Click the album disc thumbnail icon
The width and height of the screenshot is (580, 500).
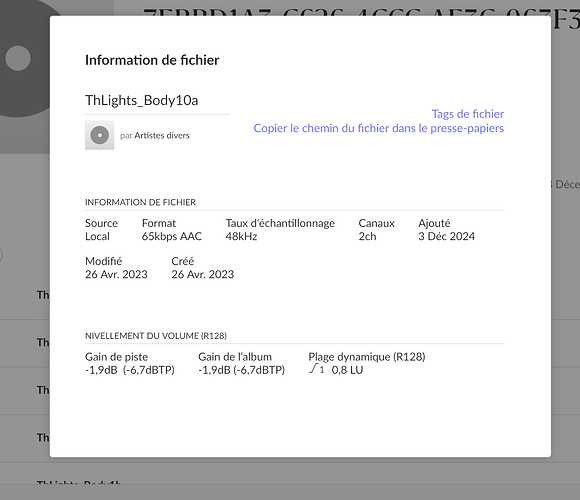click(x=100, y=135)
